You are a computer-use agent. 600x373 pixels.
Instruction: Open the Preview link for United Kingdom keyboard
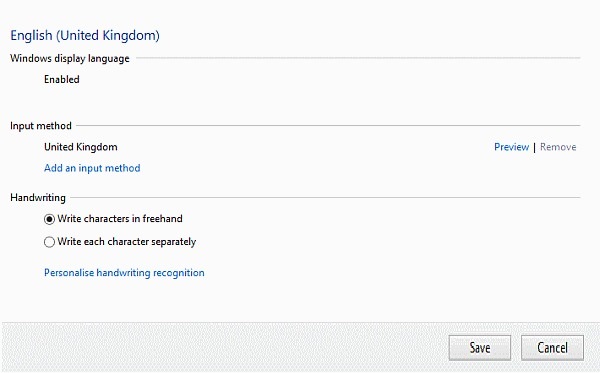[512, 147]
